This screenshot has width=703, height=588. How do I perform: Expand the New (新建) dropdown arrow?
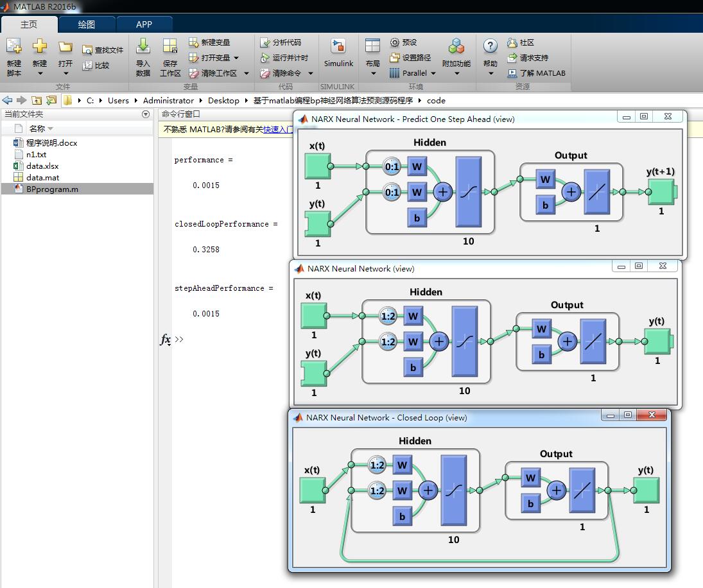pyautogui.click(x=39, y=73)
